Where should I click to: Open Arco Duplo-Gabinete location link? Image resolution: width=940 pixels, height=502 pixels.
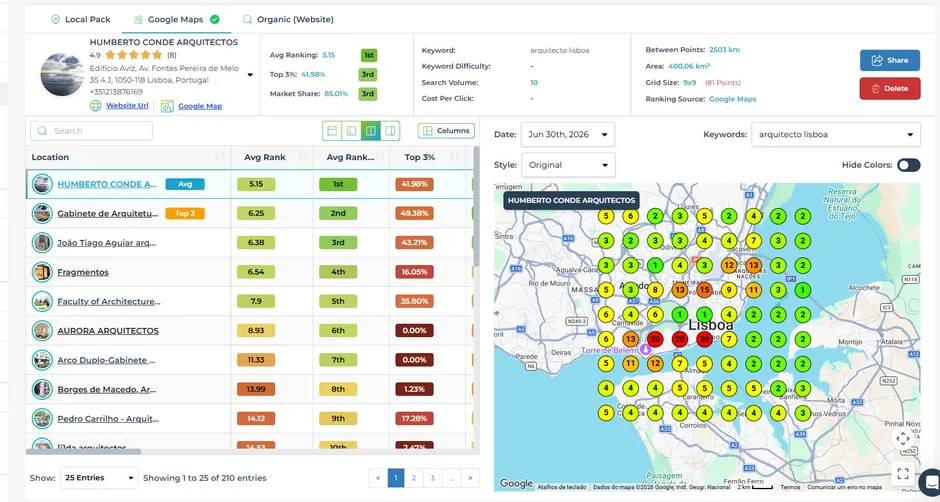click(x=106, y=360)
